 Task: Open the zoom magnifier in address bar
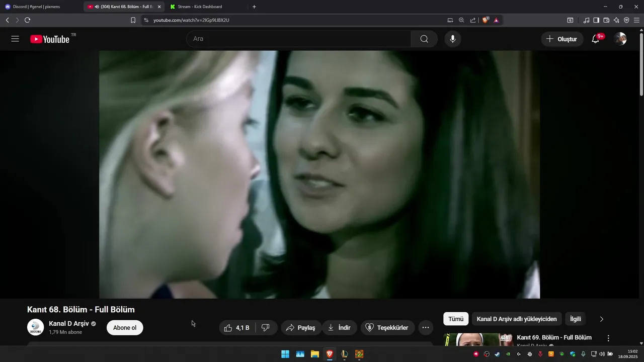(x=461, y=20)
